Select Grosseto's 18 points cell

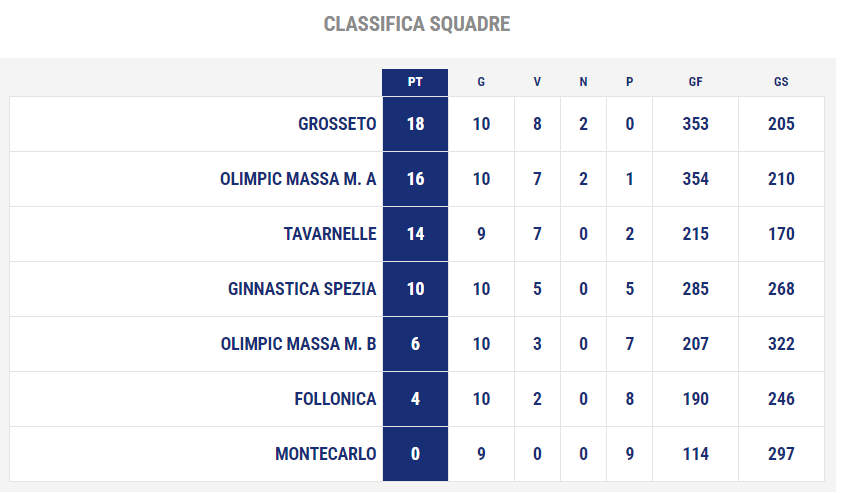pos(415,124)
